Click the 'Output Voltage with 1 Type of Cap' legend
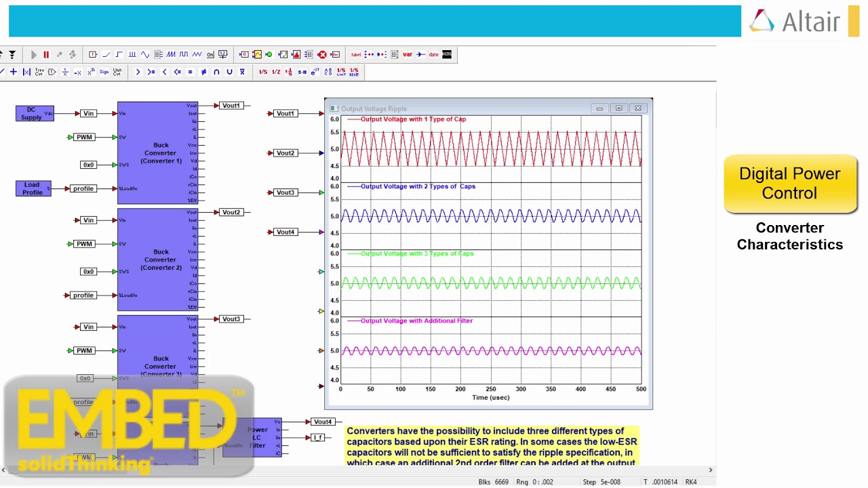 pos(413,119)
